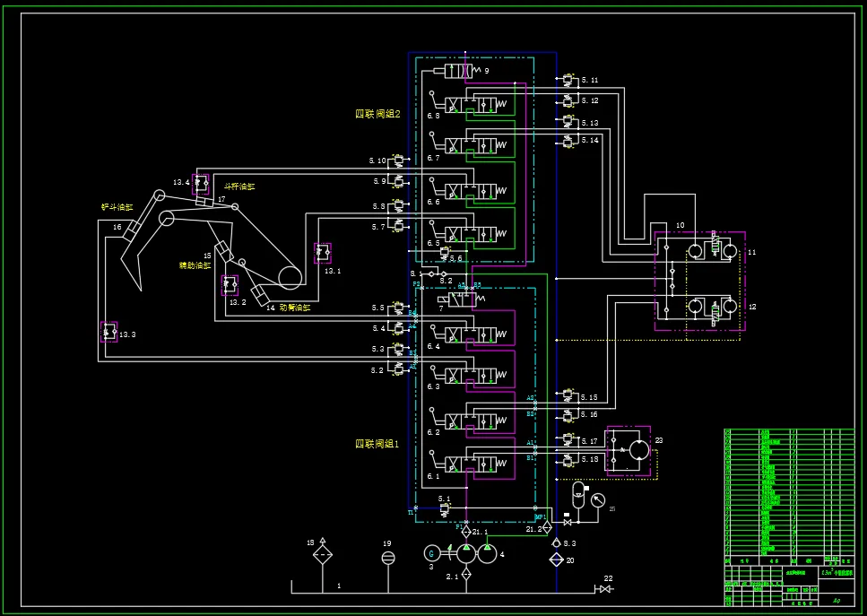Select directional valve symbol 6.4
The height and width of the screenshot is (616, 867).
(475, 334)
